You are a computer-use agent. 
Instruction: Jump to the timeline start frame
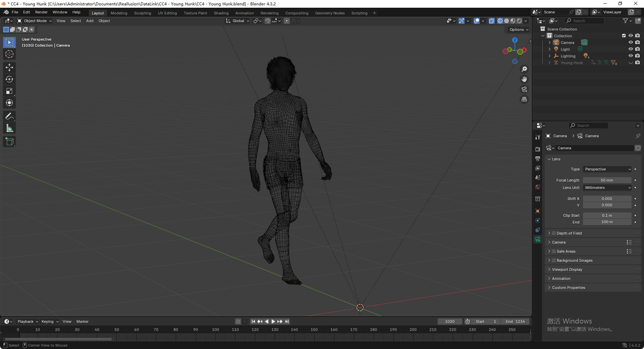253,322
